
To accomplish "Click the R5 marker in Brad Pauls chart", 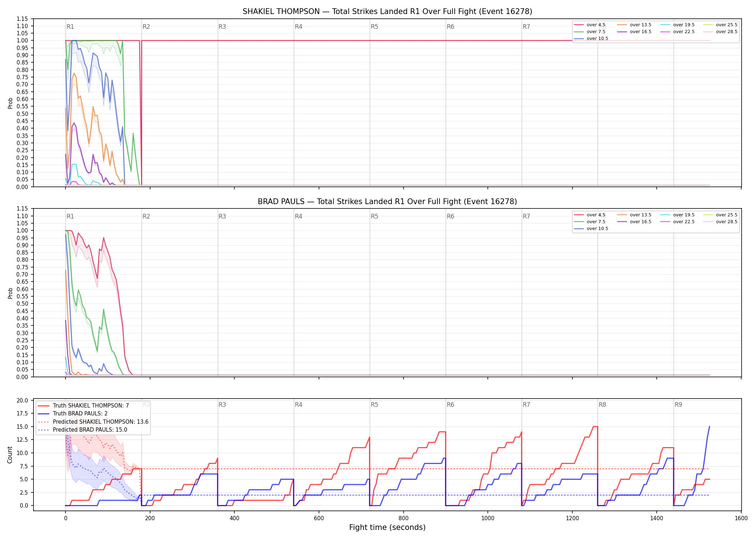I will point(374,216).
